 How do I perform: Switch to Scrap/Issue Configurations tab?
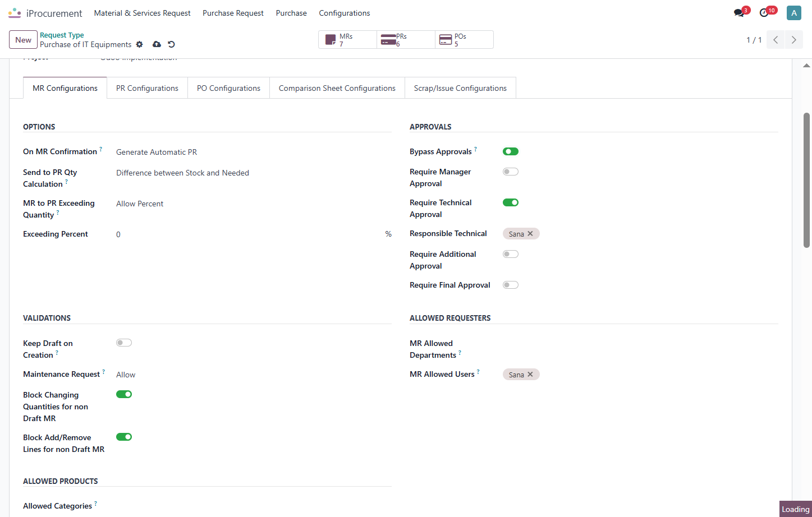click(x=460, y=88)
